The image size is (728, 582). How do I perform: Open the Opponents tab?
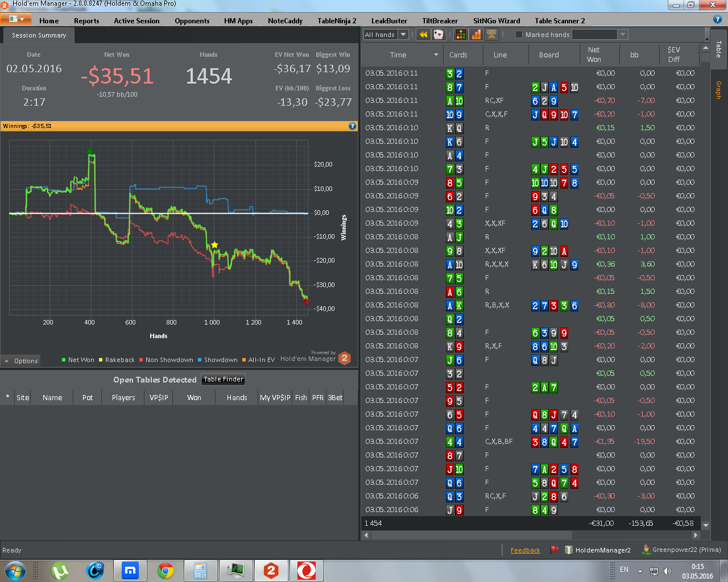coord(192,21)
